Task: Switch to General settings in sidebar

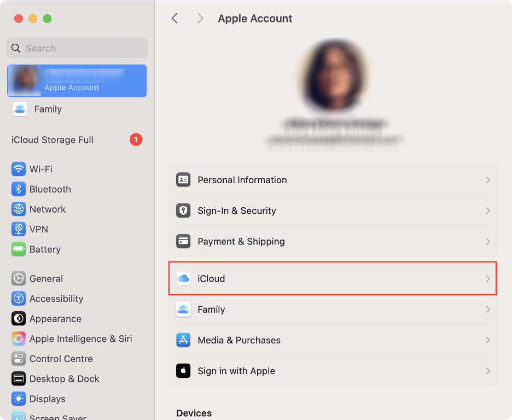Action: pyautogui.click(x=18, y=278)
